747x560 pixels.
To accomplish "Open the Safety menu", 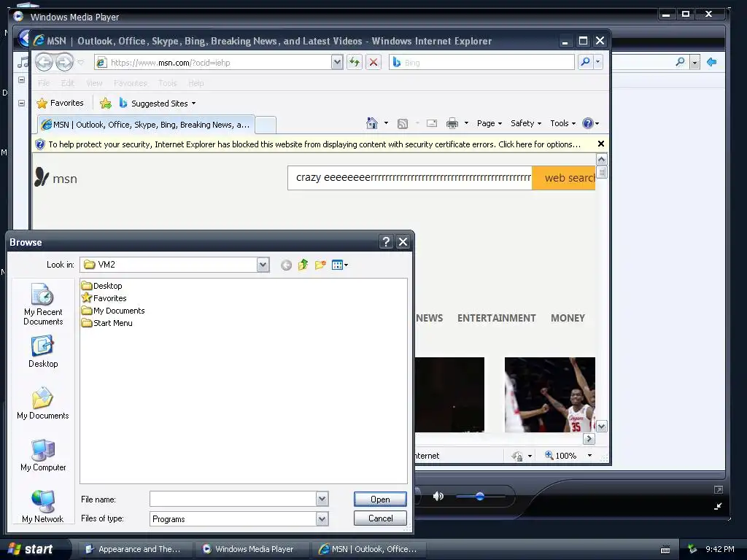I will pos(526,123).
